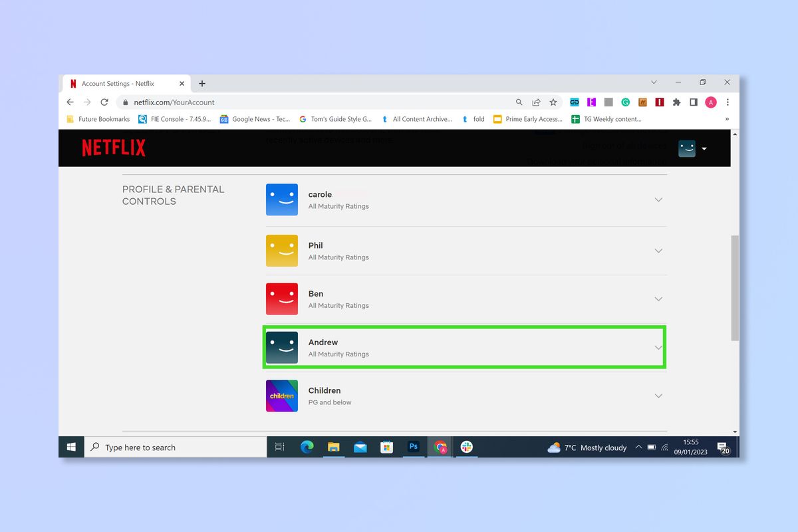This screenshot has width=798, height=532.
Task: Click the site security padlock icon
Action: (124, 102)
